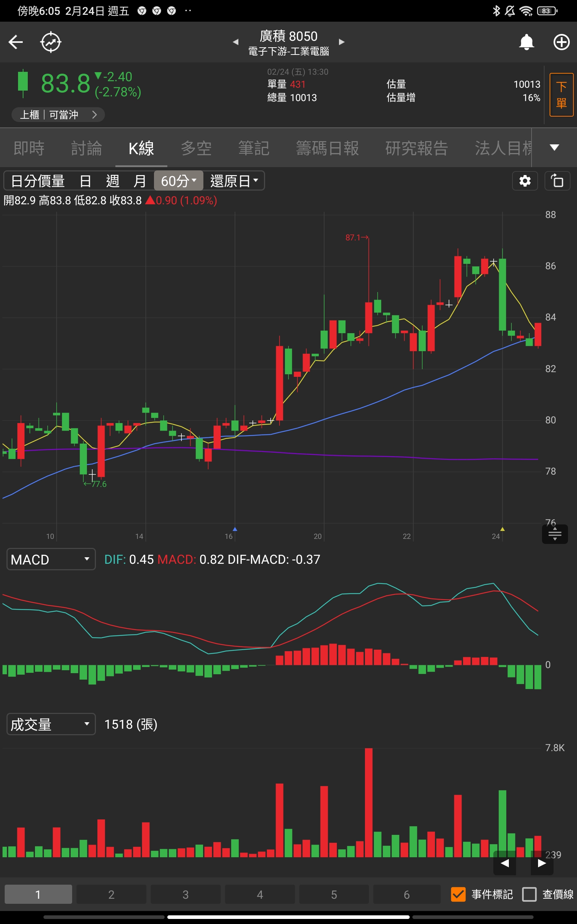
Task: Switch to the 討論 tab
Action: point(87,148)
